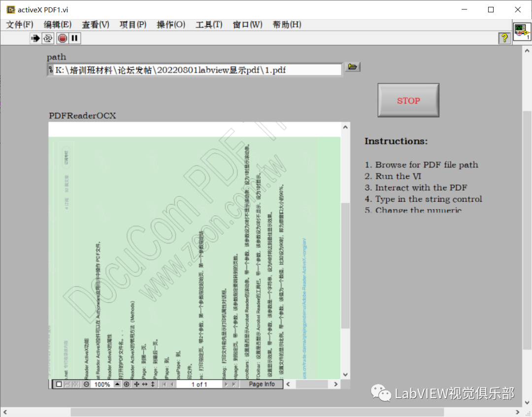532x417 pixels.
Task: Click 'Interact with the PDF' instruction
Action: point(421,188)
